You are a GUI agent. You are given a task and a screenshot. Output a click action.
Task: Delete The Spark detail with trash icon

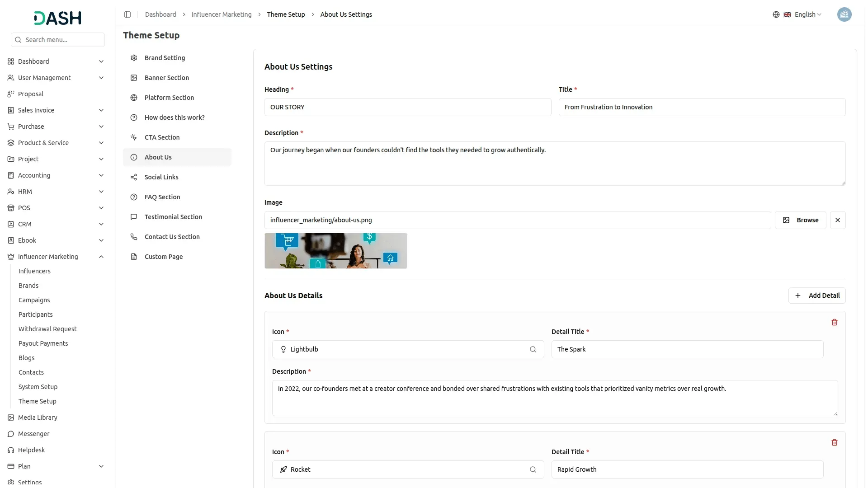coord(835,322)
